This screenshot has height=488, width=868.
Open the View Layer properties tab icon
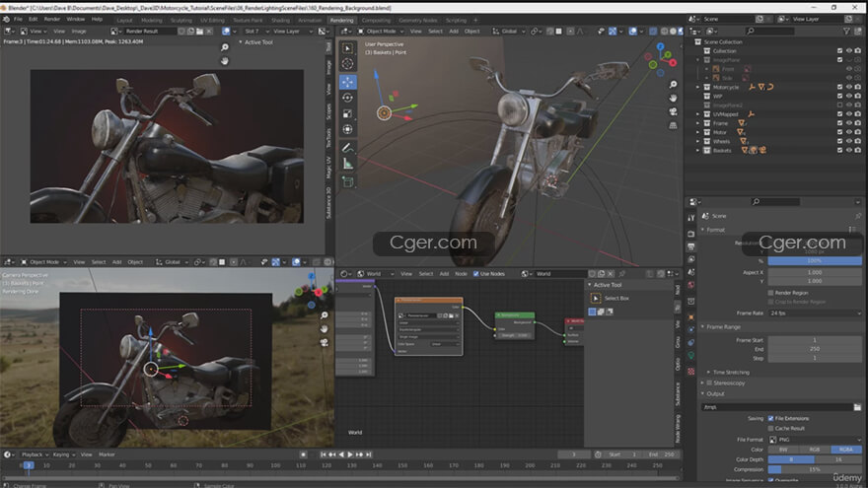690,259
